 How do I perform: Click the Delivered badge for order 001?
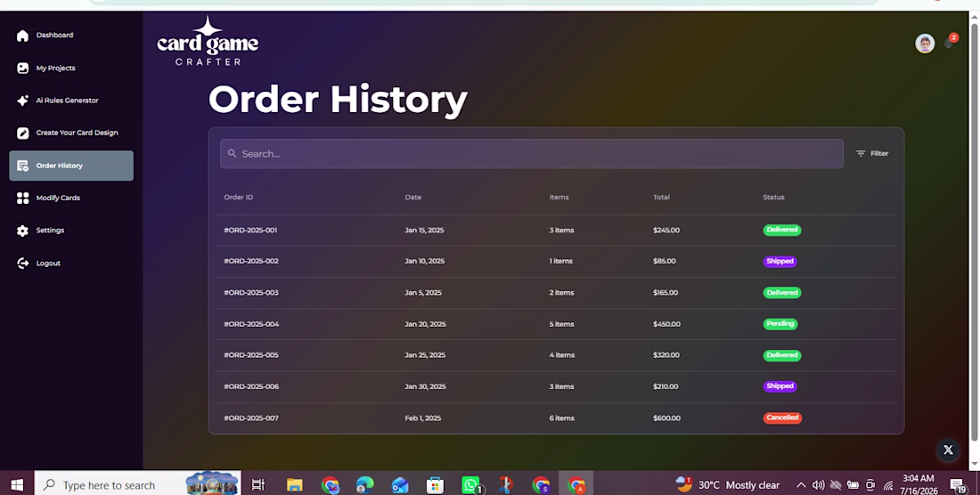782,230
